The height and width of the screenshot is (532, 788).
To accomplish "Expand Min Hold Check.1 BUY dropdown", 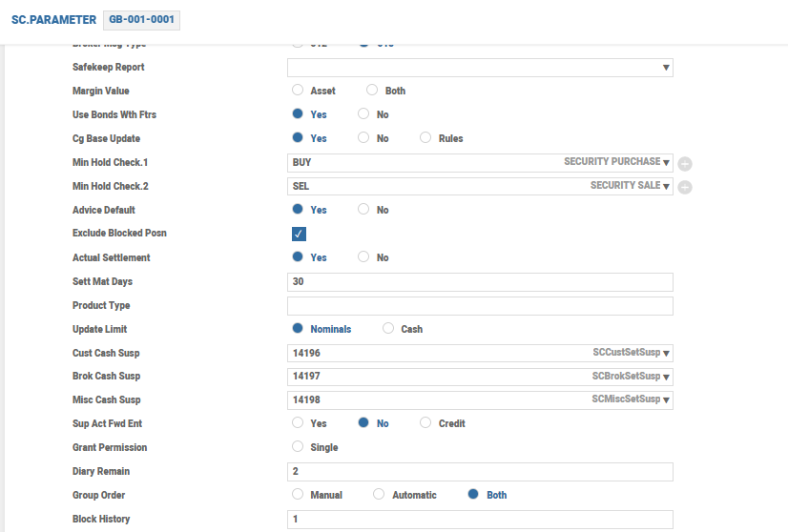I will click(x=667, y=163).
